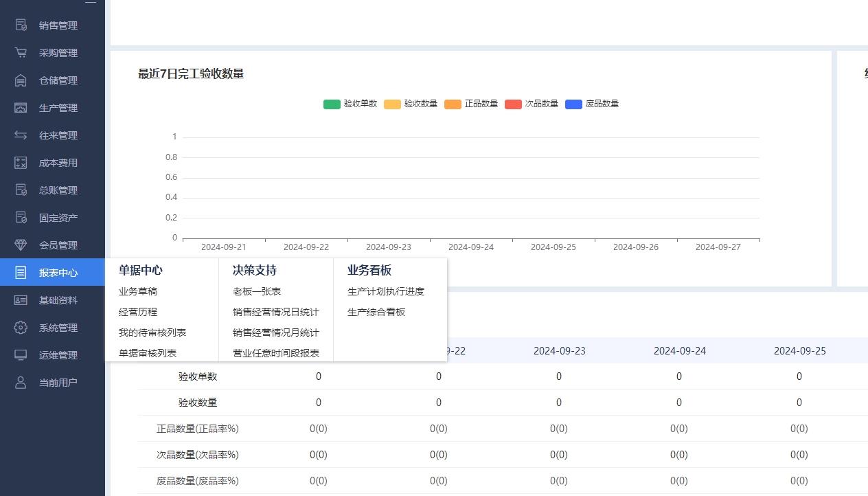Screen dimensions: 868x496
Task: Click the 系统管理 gear icon
Action: 21,328
